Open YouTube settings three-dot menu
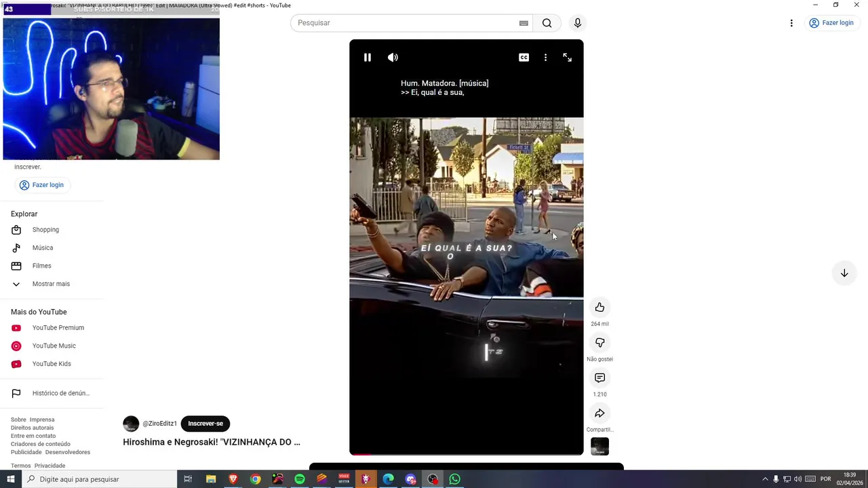This screenshot has height=488, width=868. pos(791,23)
